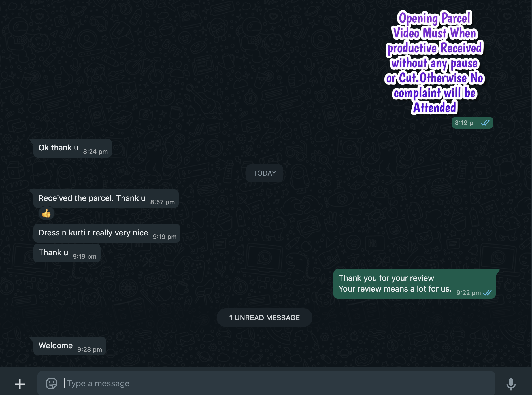
Task: Select the 'Ok thank u' message
Action: coord(73,148)
